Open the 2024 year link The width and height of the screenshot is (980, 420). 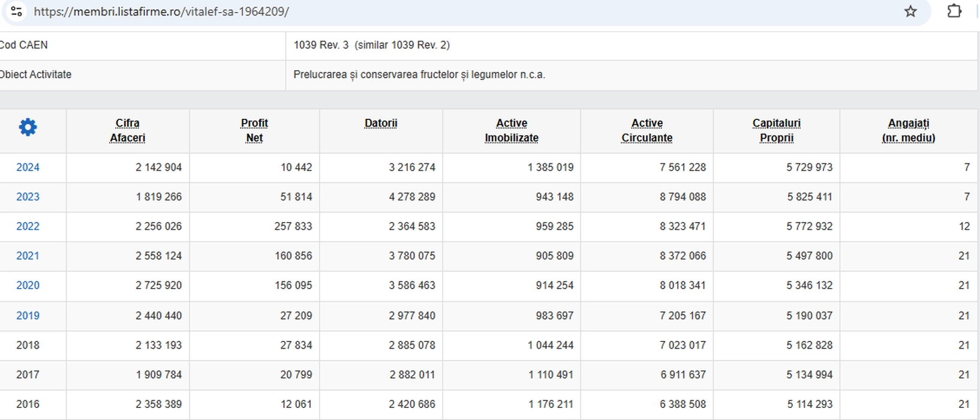[28, 167]
